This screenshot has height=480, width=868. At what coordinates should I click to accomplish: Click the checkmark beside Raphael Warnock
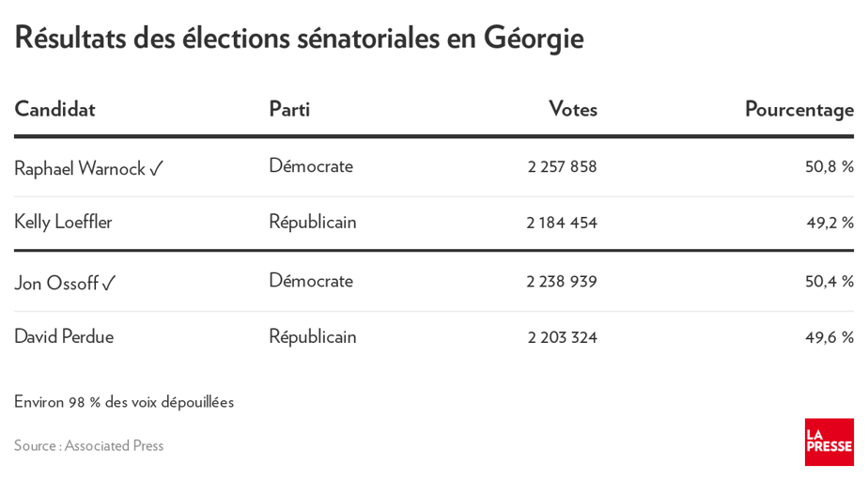(x=157, y=169)
